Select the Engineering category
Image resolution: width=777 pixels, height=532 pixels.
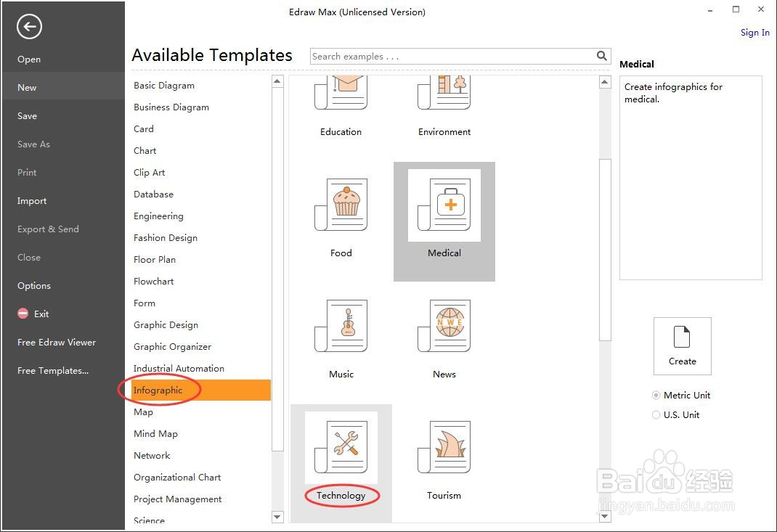158,216
